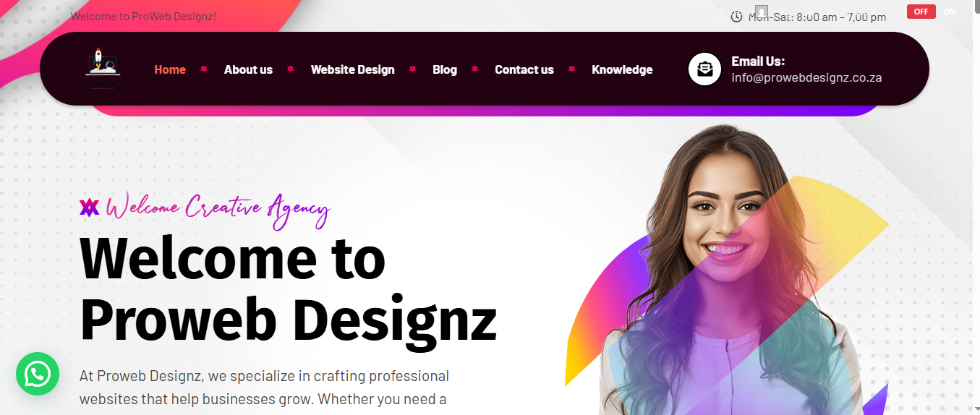The height and width of the screenshot is (415, 980).
Task: Switch toggle to ON
Action: [x=949, y=12]
